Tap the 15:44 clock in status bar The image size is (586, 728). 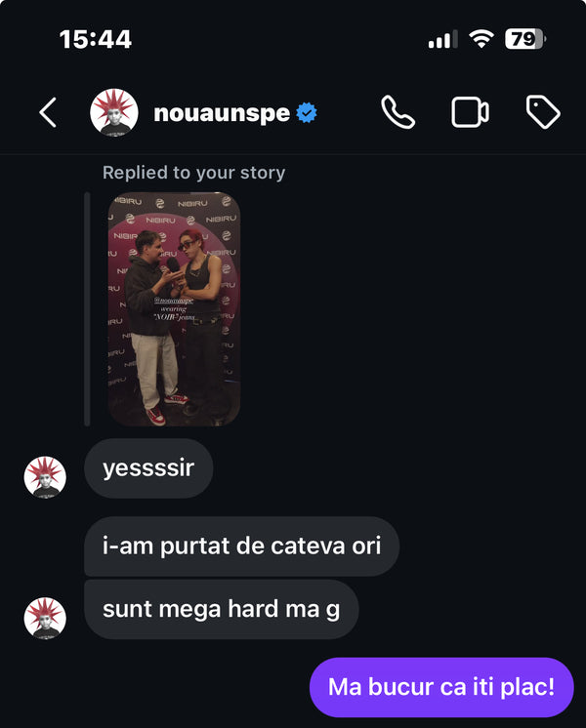pyautogui.click(x=96, y=39)
